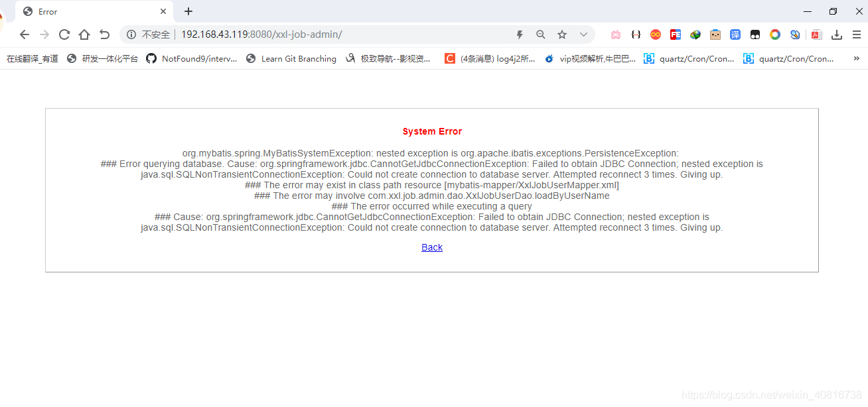Expand the bookmarks overflow chevron
The width and height of the screenshot is (868, 407).
pyautogui.click(x=856, y=58)
